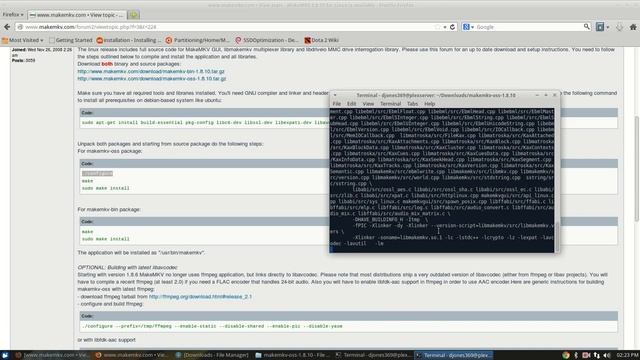This screenshot has height=360, width=640.
Task: Click the taskbar clock showing 02:23 PM
Action: click(x=627, y=355)
